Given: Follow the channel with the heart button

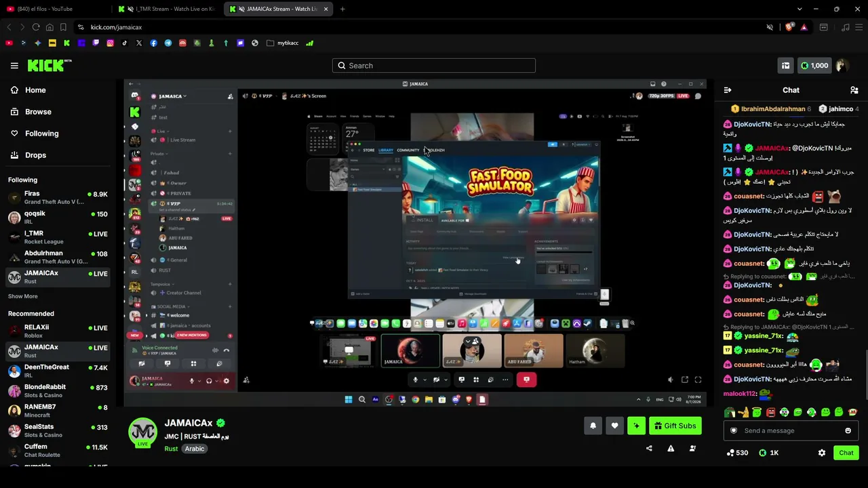Looking at the screenshot, I should click(614, 426).
